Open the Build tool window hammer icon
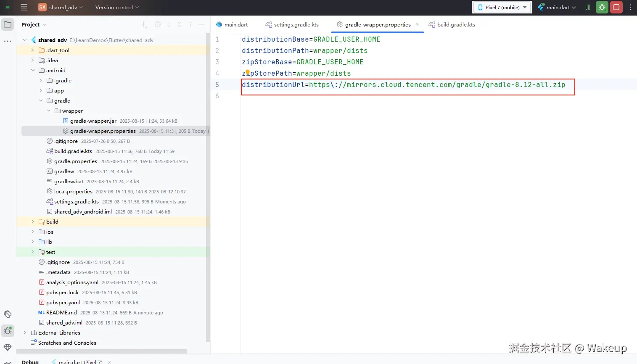Screen dimensions: 637x364 8,314
